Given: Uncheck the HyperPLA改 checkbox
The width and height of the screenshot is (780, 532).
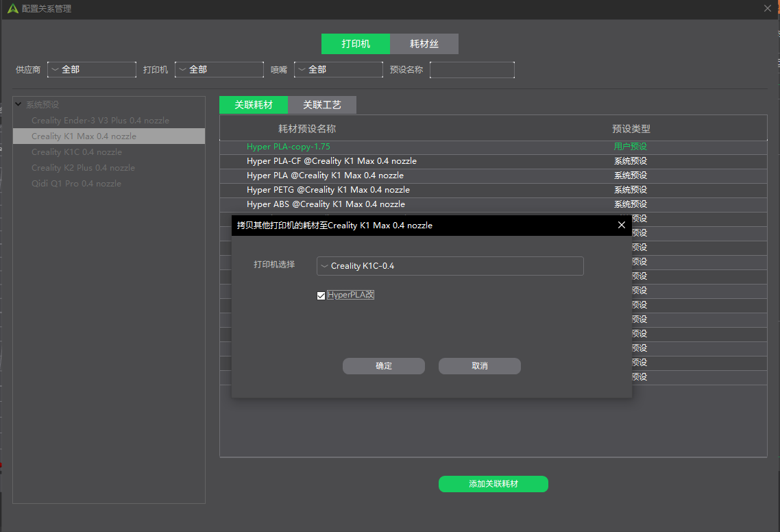Looking at the screenshot, I should (321, 295).
